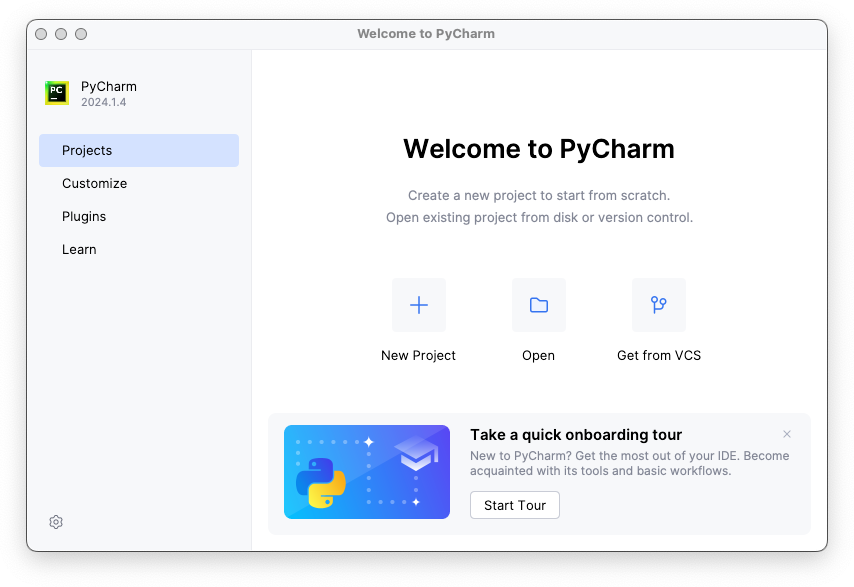Start the onboarding tour

515,505
